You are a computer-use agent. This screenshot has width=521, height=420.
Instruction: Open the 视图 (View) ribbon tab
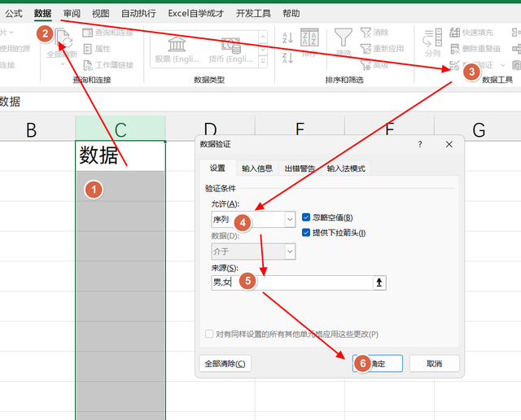(101, 14)
